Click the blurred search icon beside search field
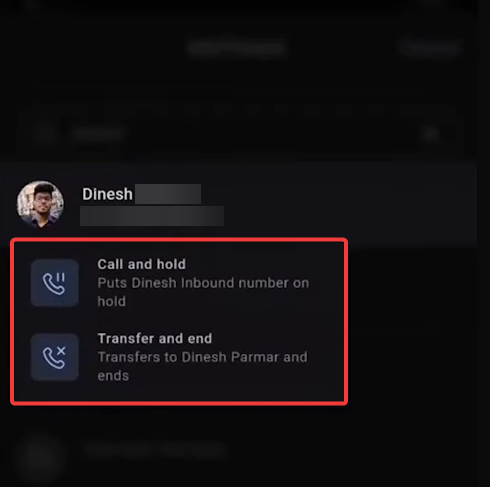Image resolution: width=490 pixels, height=487 pixels. click(x=44, y=134)
